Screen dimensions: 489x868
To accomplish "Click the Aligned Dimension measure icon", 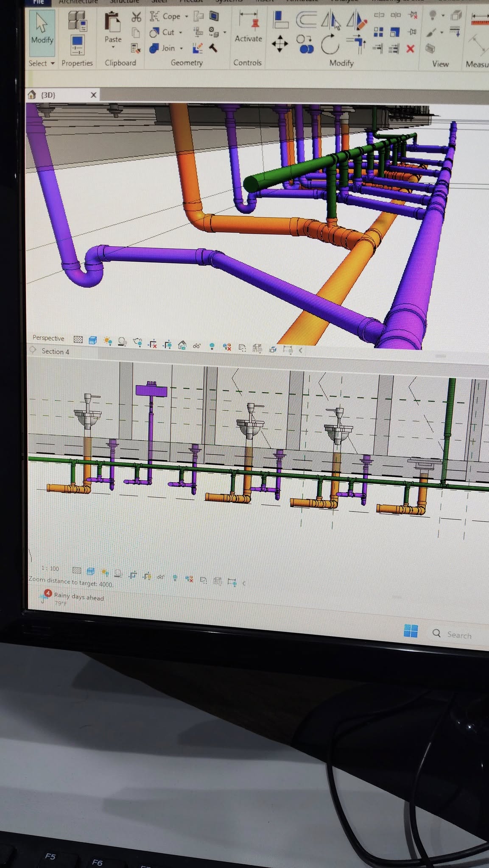I will coord(480,19).
